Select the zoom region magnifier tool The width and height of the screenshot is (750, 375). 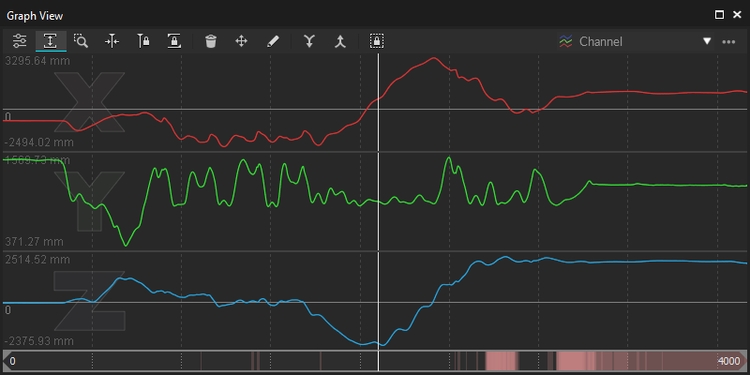pos(81,42)
